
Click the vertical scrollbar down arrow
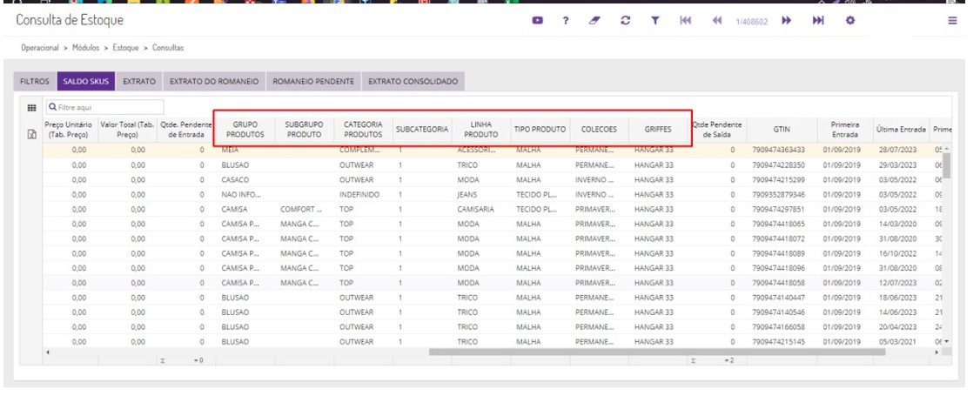[946, 342]
